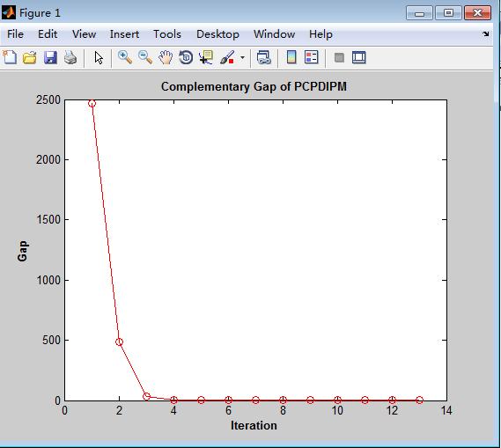Open the Tools menu
The height and width of the screenshot is (448, 501).
[x=167, y=34]
